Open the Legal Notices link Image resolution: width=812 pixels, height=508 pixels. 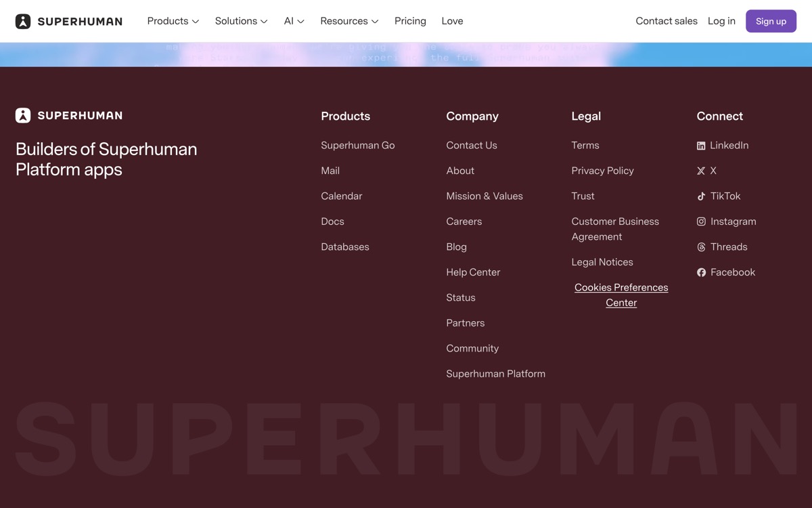tap(602, 262)
